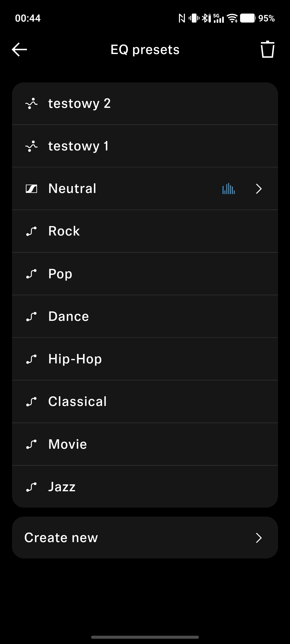The image size is (290, 644).
Task: Tap custom preset icon beside testowy 1
Action: coord(32,146)
